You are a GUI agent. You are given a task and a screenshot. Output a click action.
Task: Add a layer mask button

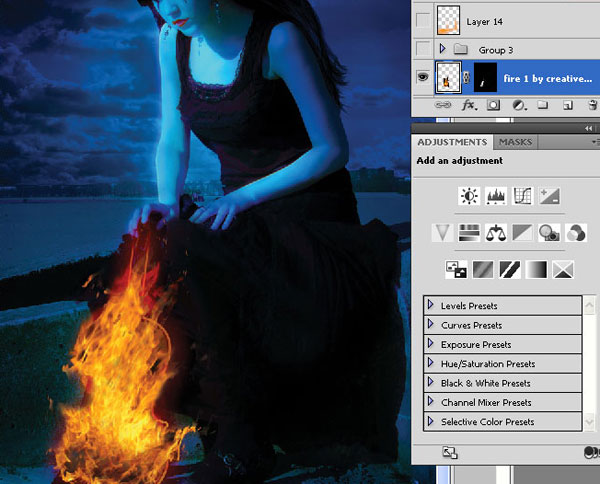coord(493,105)
